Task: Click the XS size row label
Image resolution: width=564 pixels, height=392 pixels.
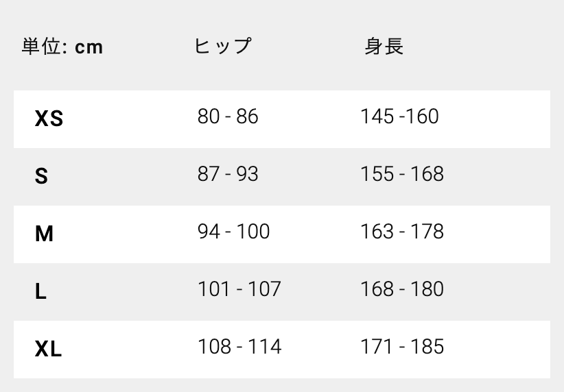Action: [49, 119]
